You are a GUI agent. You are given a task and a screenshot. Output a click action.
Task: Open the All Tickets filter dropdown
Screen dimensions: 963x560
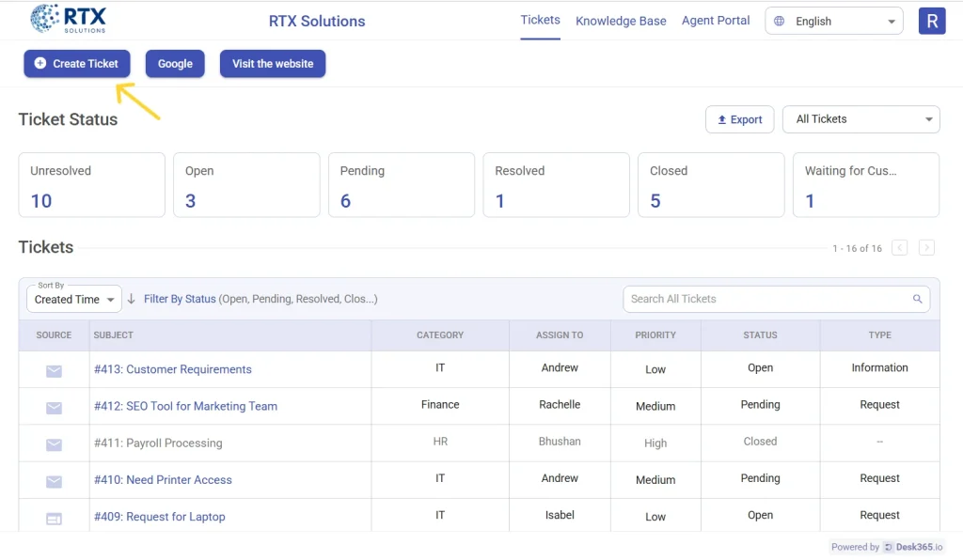point(860,119)
